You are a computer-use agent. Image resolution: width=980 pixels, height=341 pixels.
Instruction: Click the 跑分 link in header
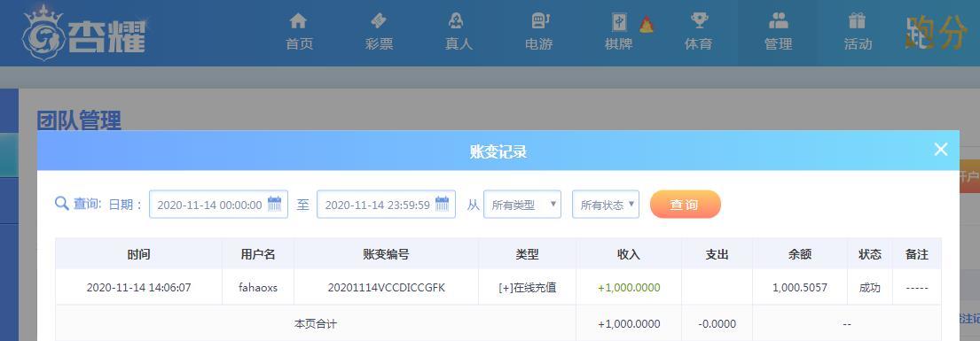tap(936, 33)
